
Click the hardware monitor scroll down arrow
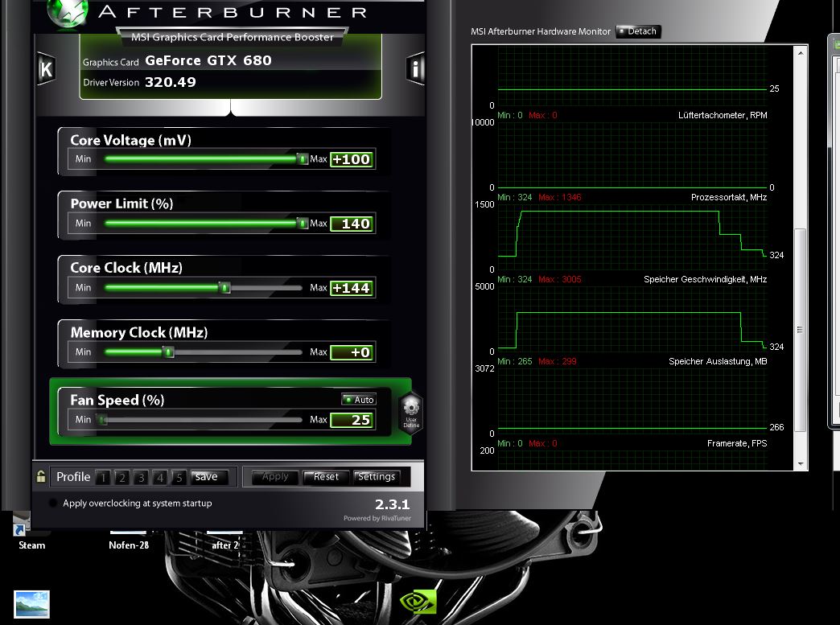801,464
